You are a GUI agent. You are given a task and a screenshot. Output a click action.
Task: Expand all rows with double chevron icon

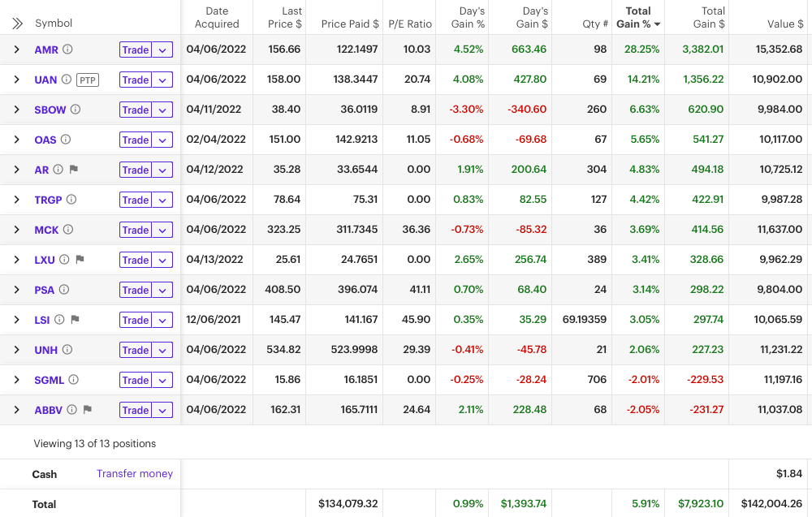coord(17,24)
